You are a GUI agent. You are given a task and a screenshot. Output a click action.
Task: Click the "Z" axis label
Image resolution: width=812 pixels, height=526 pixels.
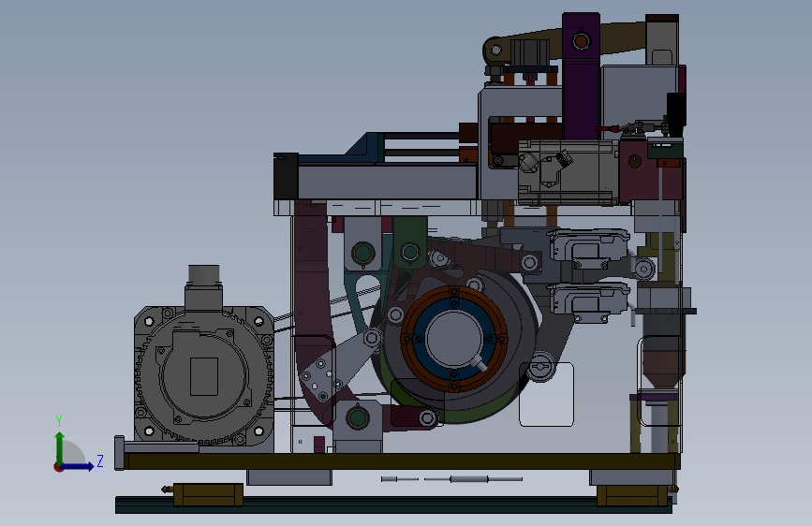pos(100,460)
